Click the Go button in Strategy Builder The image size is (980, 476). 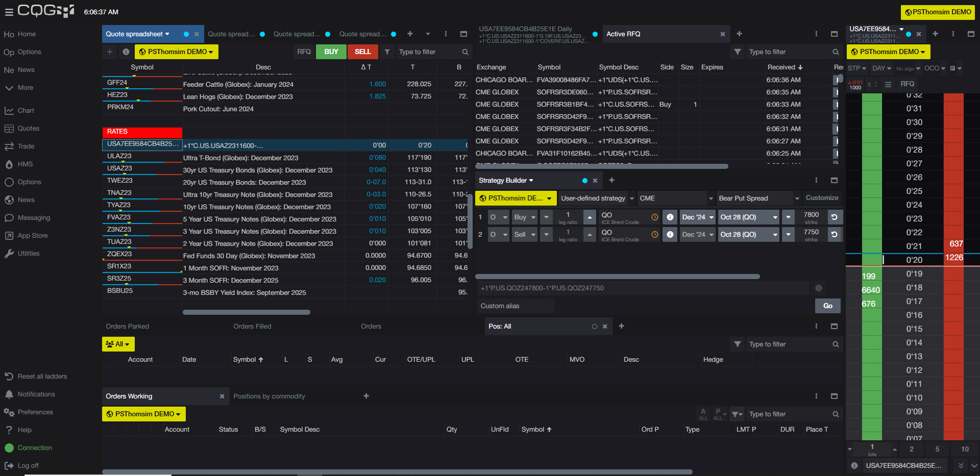(827, 306)
